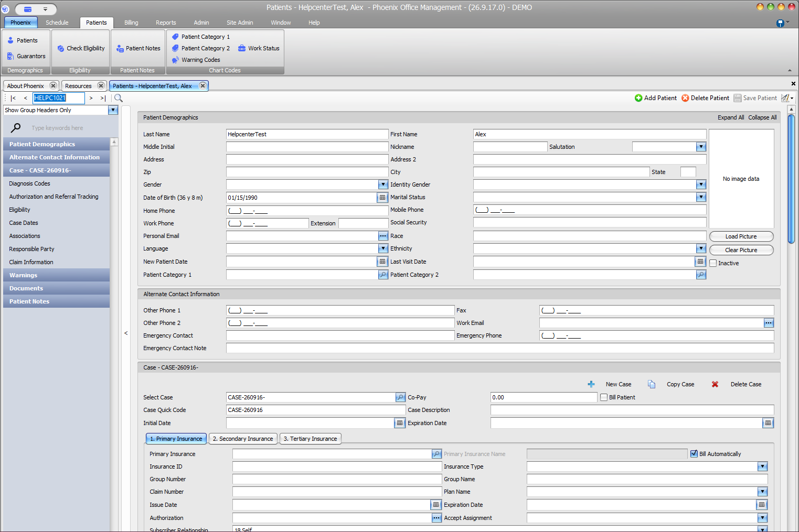Open Authorization ellipsis button
The height and width of the screenshot is (532, 799).
click(x=436, y=518)
